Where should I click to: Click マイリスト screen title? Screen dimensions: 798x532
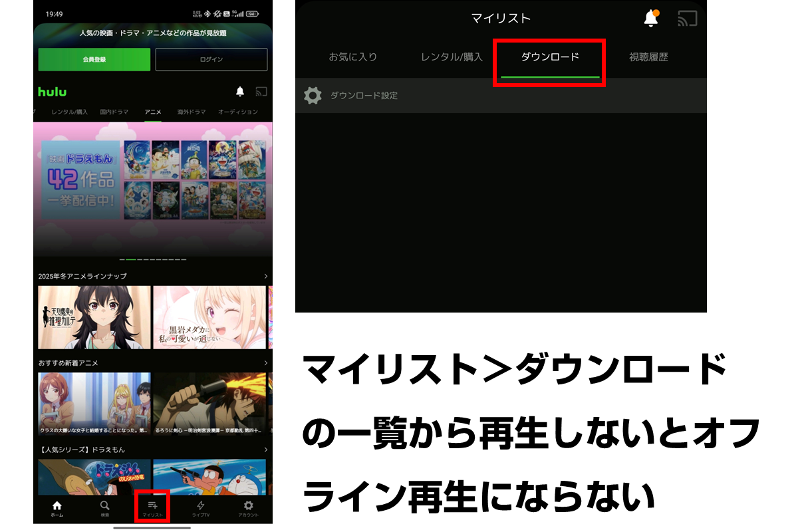tap(501, 19)
